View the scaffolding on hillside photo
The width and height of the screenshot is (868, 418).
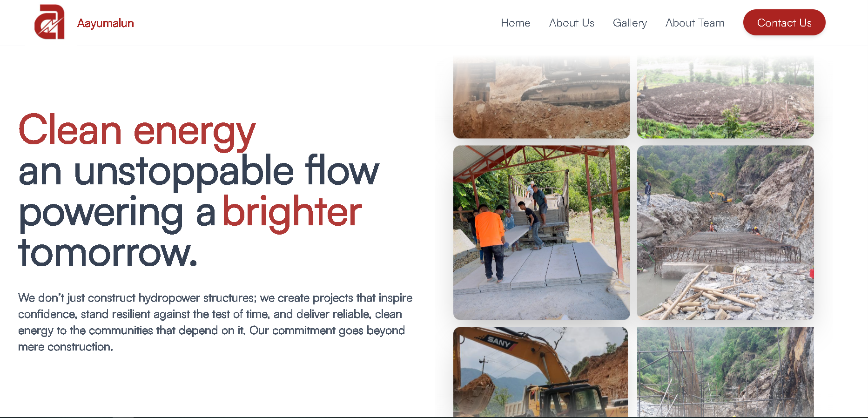click(726, 371)
